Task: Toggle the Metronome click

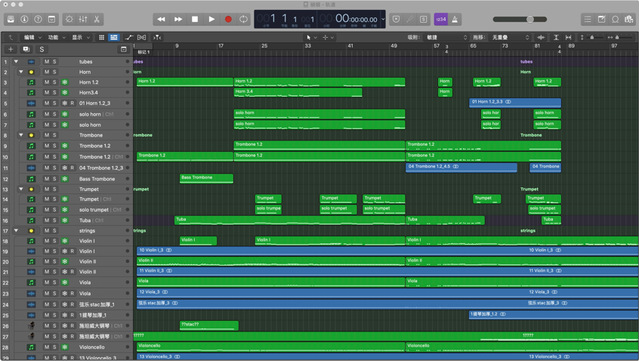Action: click(x=455, y=19)
